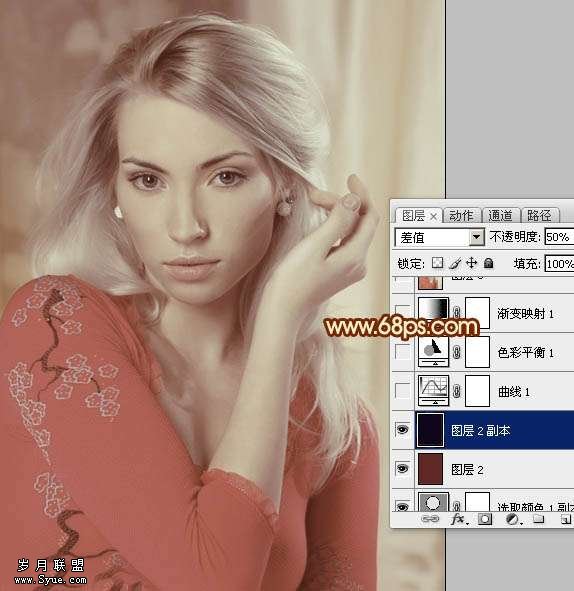The height and width of the screenshot is (591, 574).
Task: Switch to the 通道 tab
Action: coord(501,216)
